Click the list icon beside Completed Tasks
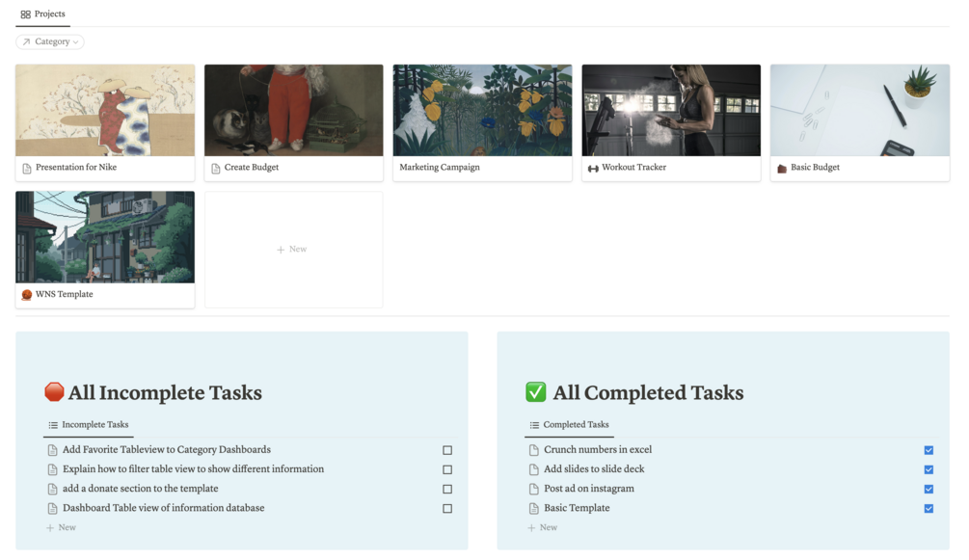969x560 pixels. 534,425
